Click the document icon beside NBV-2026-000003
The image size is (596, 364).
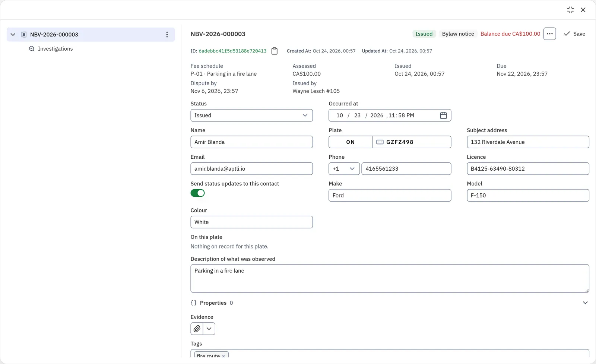point(24,35)
